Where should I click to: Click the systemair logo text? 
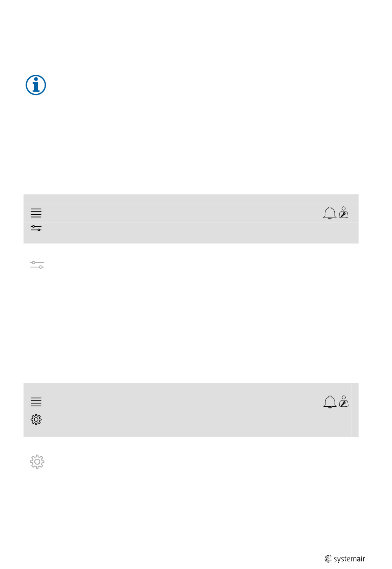[349, 559]
